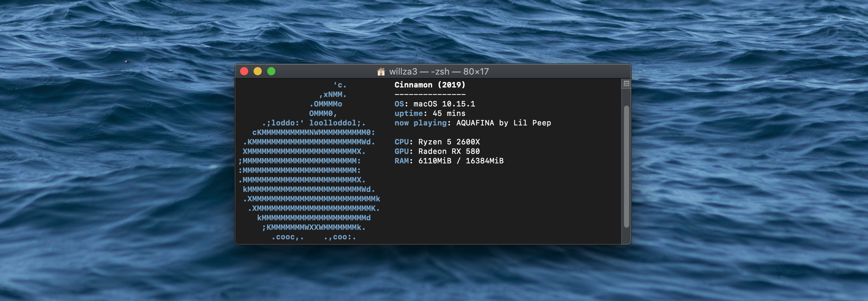868x301 pixels.
Task: Click the 'Radeon RX 580' value
Action: tap(449, 151)
